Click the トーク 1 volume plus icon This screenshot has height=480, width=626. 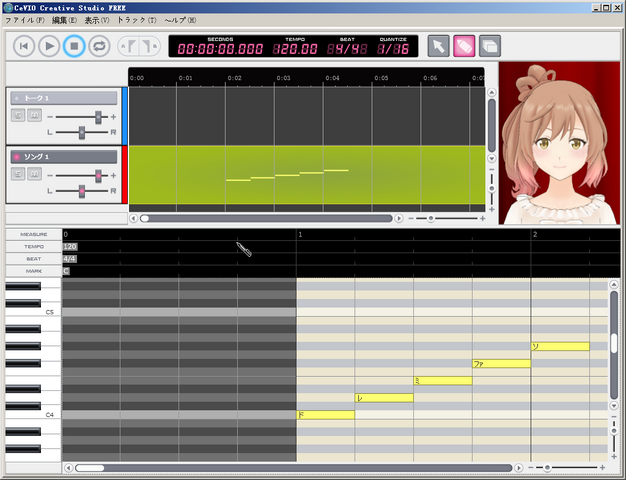click(113, 117)
